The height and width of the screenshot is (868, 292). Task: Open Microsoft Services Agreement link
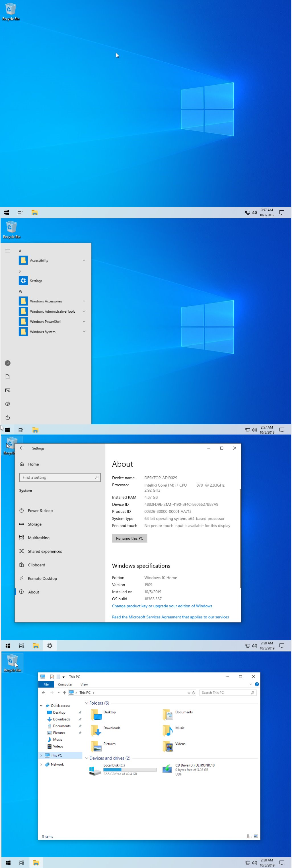[x=170, y=617]
